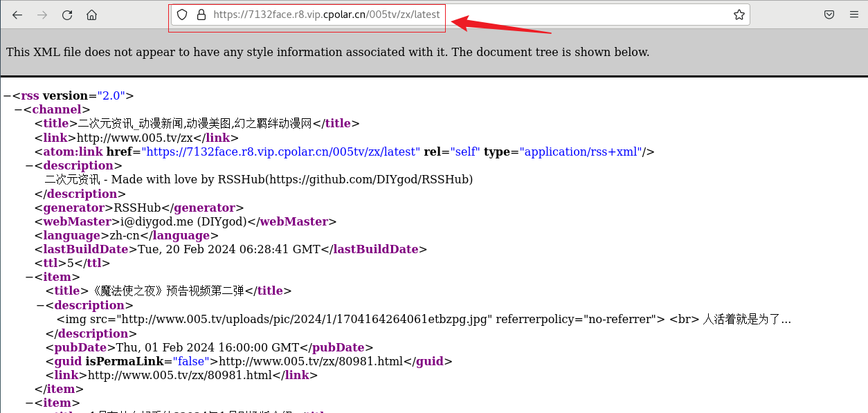Click the atom:link href URL value
This screenshot has width=868, height=413.
click(281, 152)
